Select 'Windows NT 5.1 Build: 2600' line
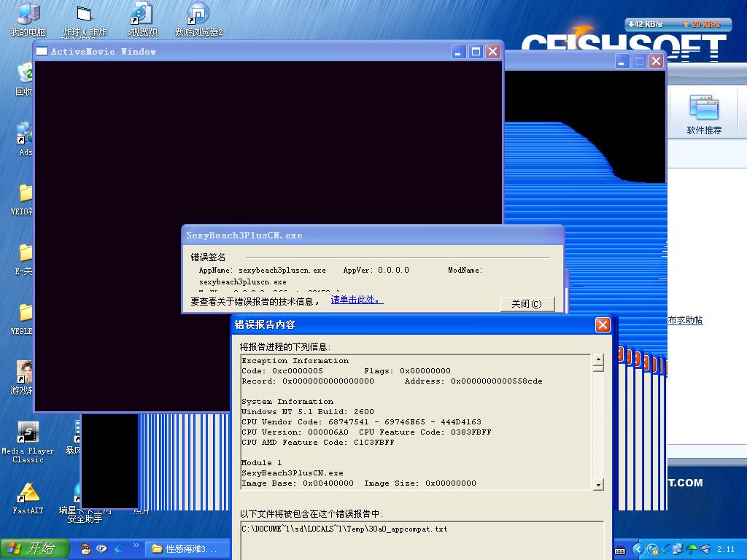Screen dimensions: 747x560 308,412
